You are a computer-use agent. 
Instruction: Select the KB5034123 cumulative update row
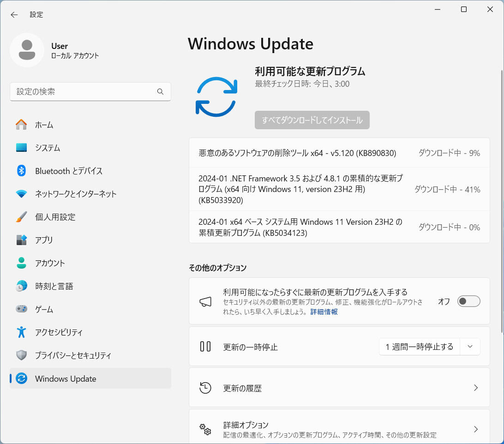click(339, 227)
